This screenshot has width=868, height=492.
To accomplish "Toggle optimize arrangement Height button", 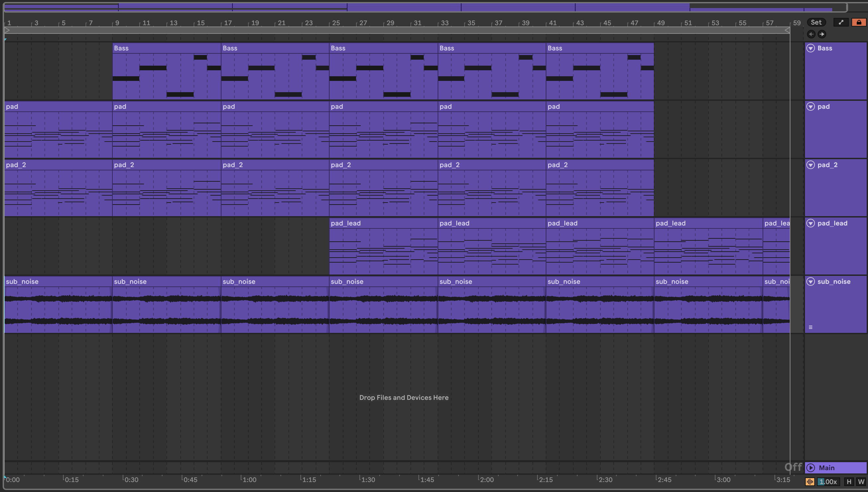I will click(849, 482).
